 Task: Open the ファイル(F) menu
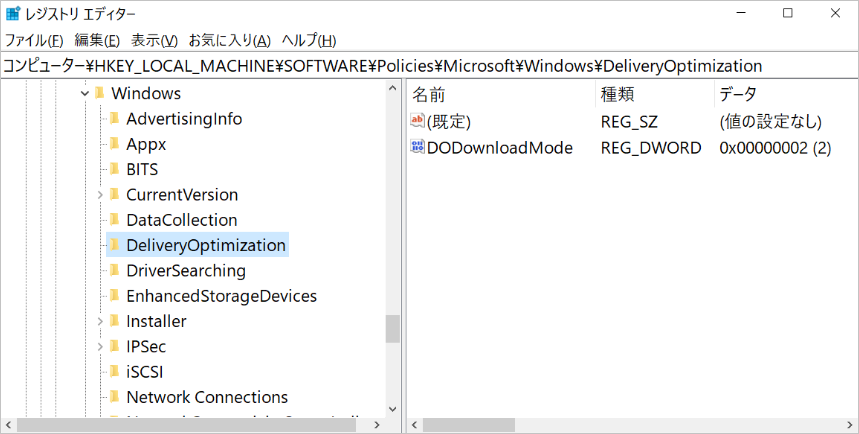(34, 41)
